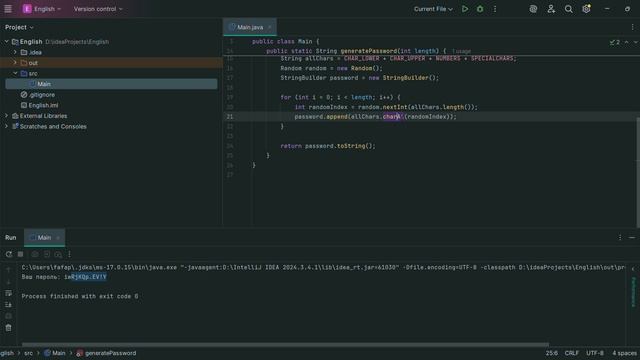The image size is (640, 360).
Task: Change UTF-8 file encoding
Action: [x=595, y=353]
